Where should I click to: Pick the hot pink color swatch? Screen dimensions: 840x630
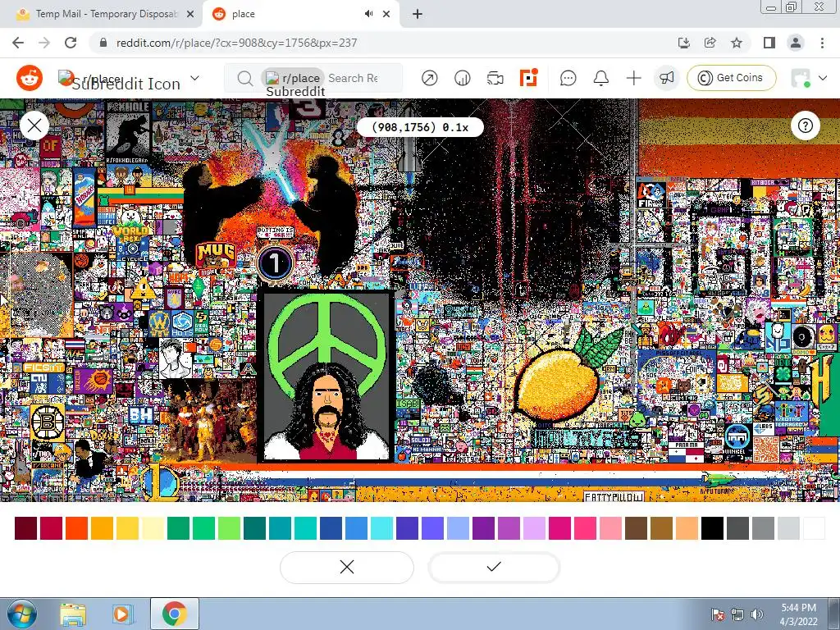coord(586,528)
